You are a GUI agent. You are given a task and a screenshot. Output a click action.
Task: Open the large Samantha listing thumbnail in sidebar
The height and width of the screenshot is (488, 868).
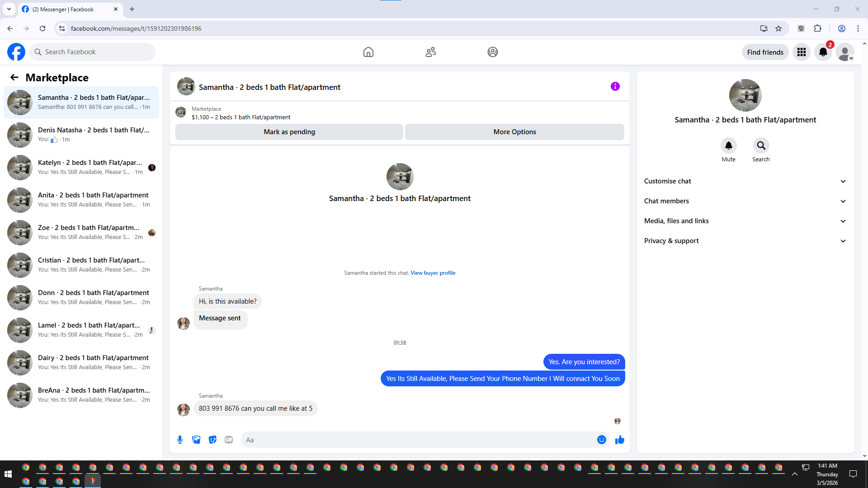point(745,95)
